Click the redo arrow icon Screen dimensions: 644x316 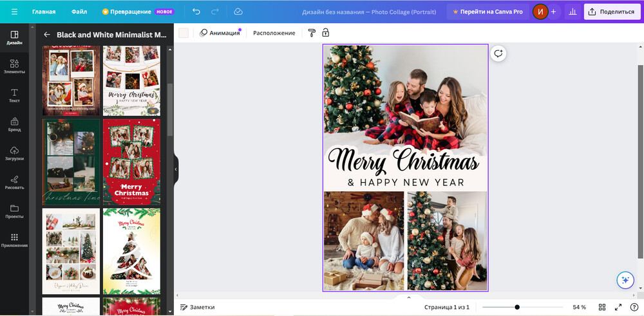(215, 12)
